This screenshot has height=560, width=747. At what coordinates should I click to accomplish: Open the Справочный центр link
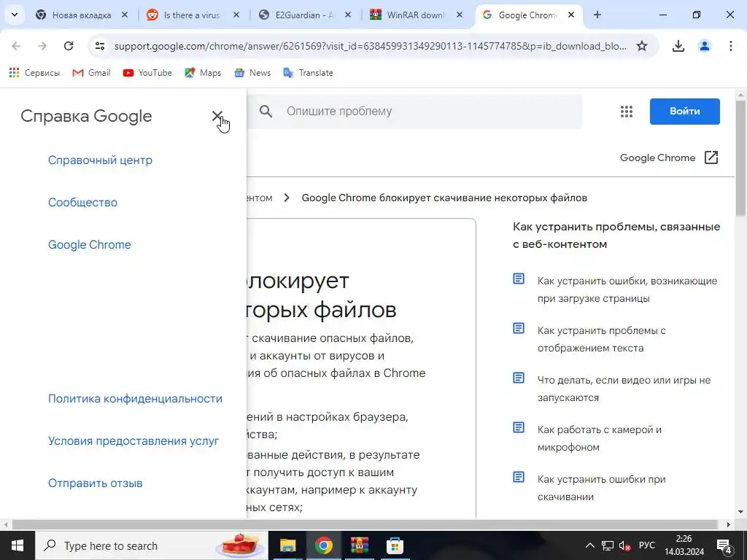pyautogui.click(x=100, y=160)
